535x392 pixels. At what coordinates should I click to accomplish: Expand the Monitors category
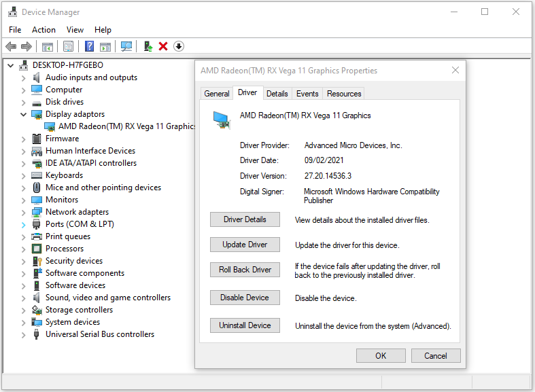tap(23, 200)
